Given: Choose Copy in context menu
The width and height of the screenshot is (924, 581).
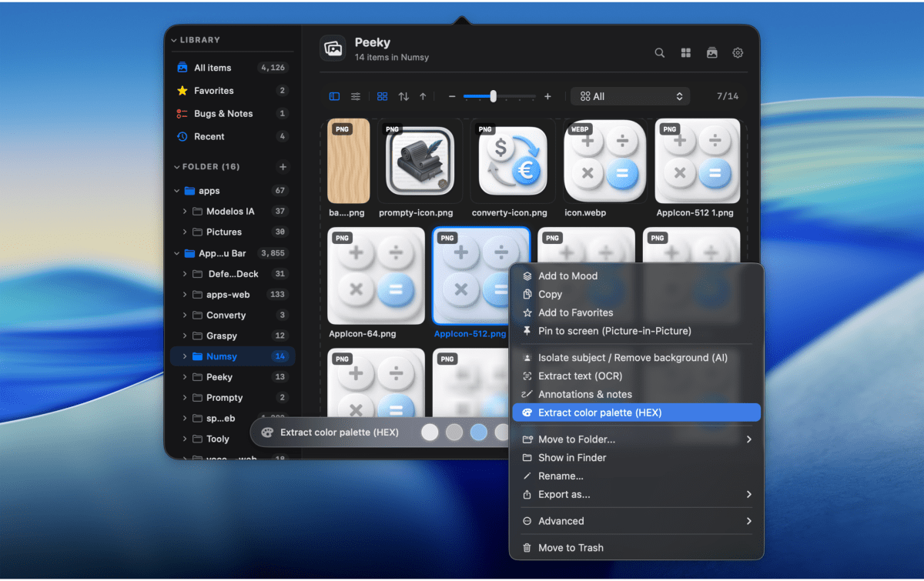Looking at the screenshot, I should [637, 295].
